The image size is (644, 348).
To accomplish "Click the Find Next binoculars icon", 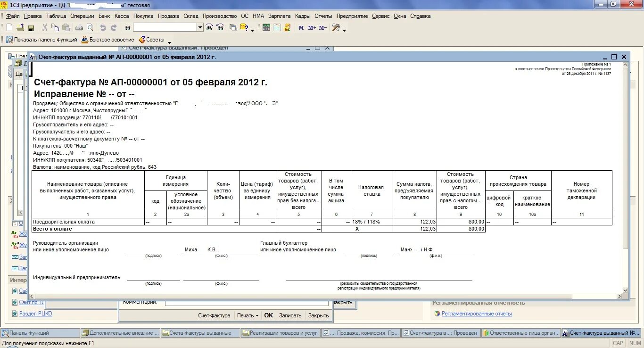I will click(209, 28).
